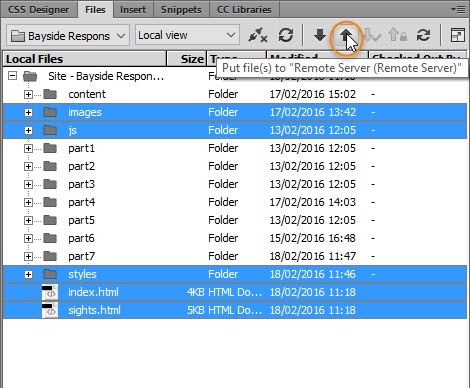The image size is (470, 388).
Task: Expand the part7 folder
Action: [x=28, y=256]
